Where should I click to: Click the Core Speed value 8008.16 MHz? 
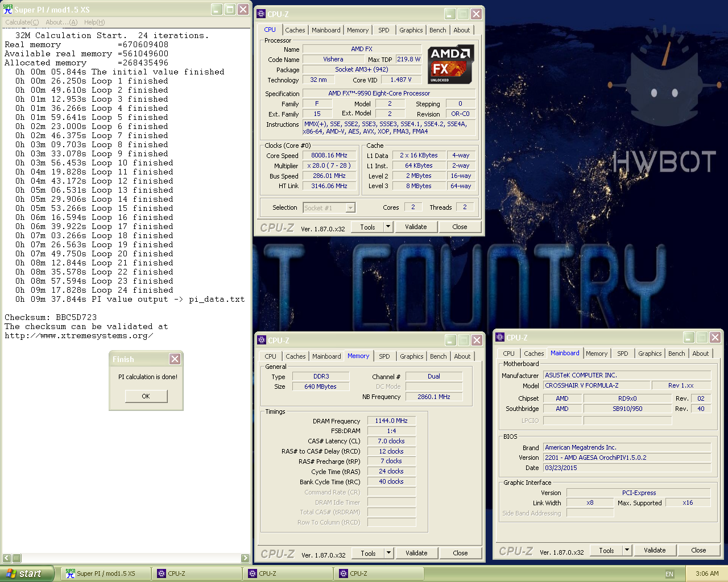coord(329,155)
